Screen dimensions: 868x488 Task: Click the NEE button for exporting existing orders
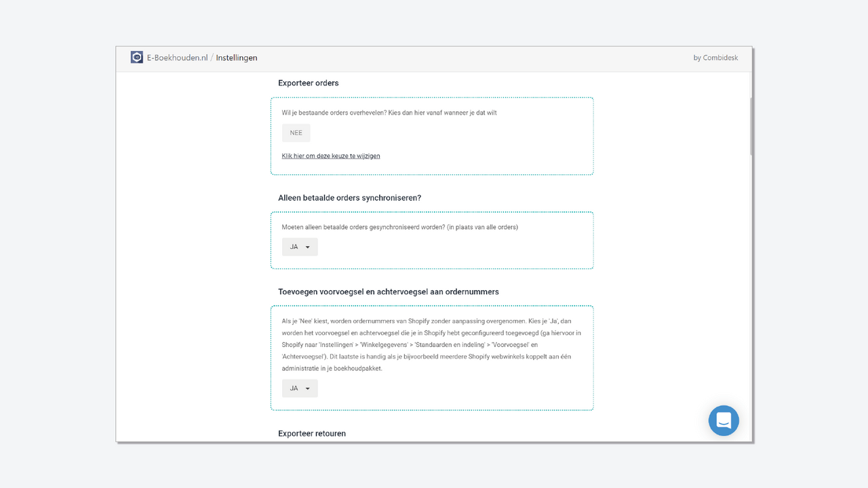296,132
